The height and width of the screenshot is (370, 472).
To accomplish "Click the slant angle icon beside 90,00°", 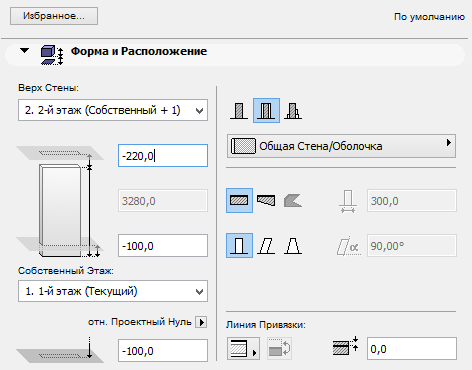I will (x=348, y=246).
